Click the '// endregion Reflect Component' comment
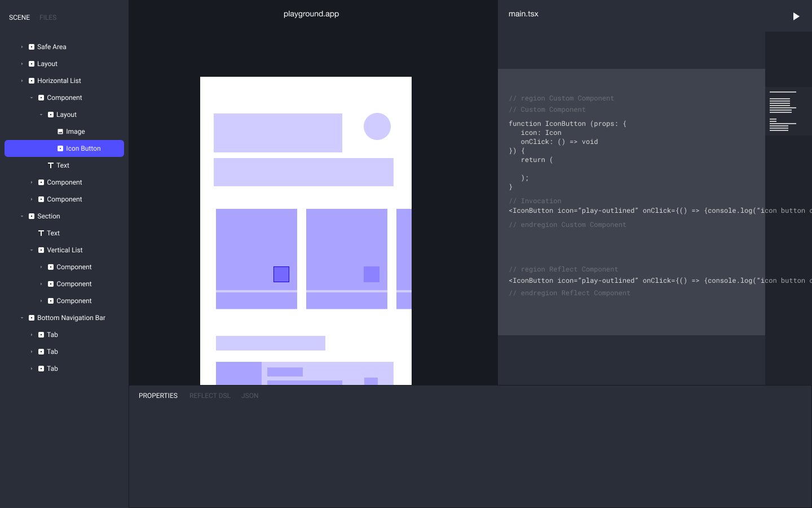This screenshot has width=812, height=508. pos(570,293)
